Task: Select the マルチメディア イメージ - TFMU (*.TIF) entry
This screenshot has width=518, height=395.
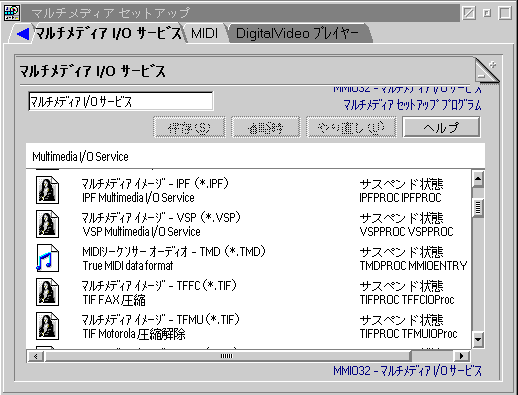Action: (x=161, y=320)
